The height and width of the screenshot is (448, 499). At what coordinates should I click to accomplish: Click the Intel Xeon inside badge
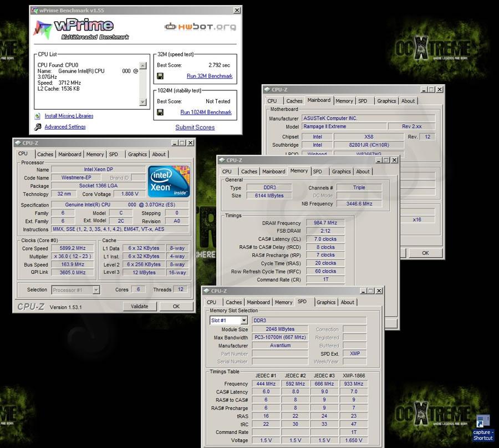(169, 181)
